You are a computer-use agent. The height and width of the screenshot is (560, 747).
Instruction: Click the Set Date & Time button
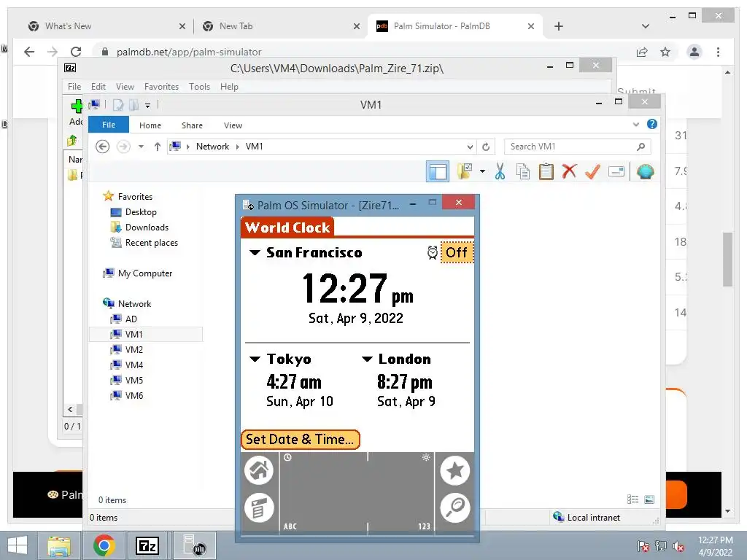point(300,439)
